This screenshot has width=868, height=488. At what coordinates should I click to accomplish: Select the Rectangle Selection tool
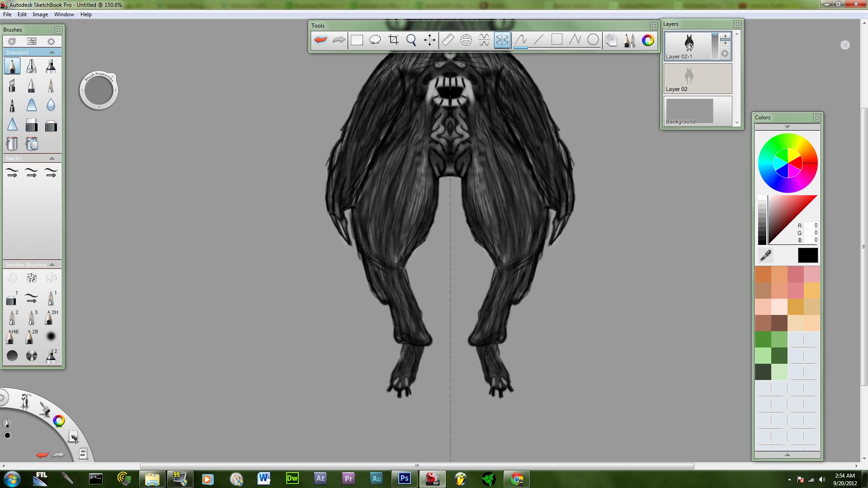[x=357, y=40]
